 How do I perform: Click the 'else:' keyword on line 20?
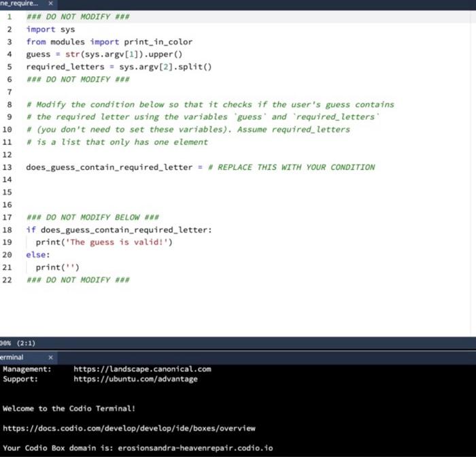pos(37,255)
